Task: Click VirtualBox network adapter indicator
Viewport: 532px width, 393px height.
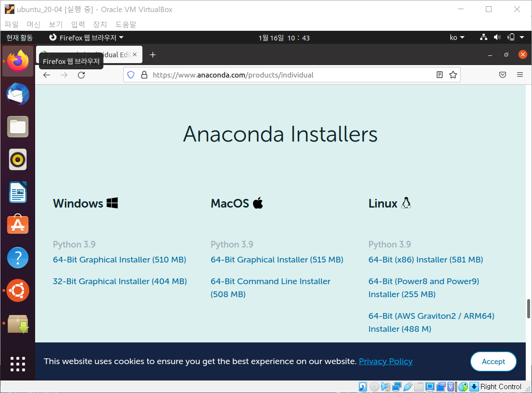Action: click(x=397, y=387)
